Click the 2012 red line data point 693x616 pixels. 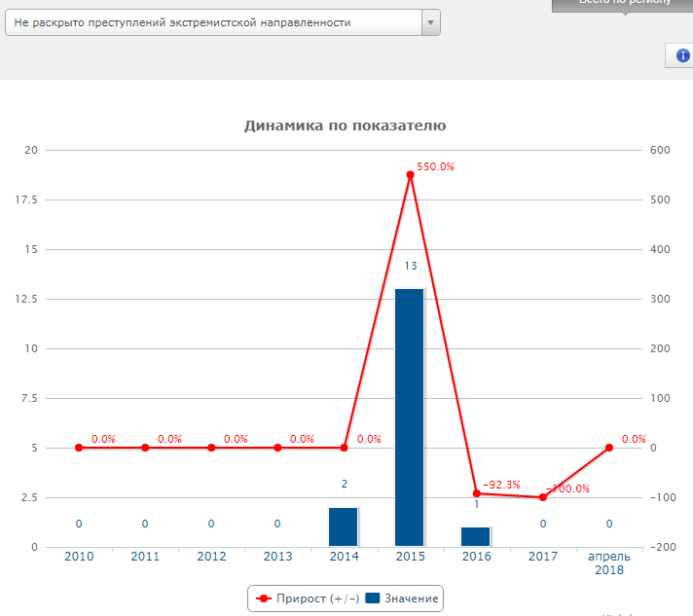211,448
